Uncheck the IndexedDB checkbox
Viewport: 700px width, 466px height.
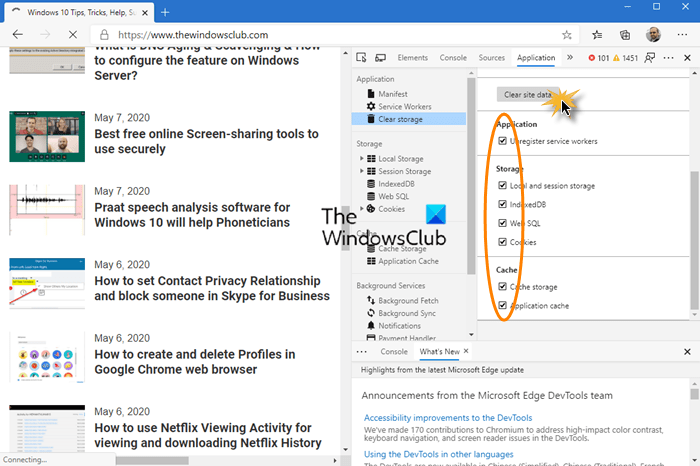[502, 204]
